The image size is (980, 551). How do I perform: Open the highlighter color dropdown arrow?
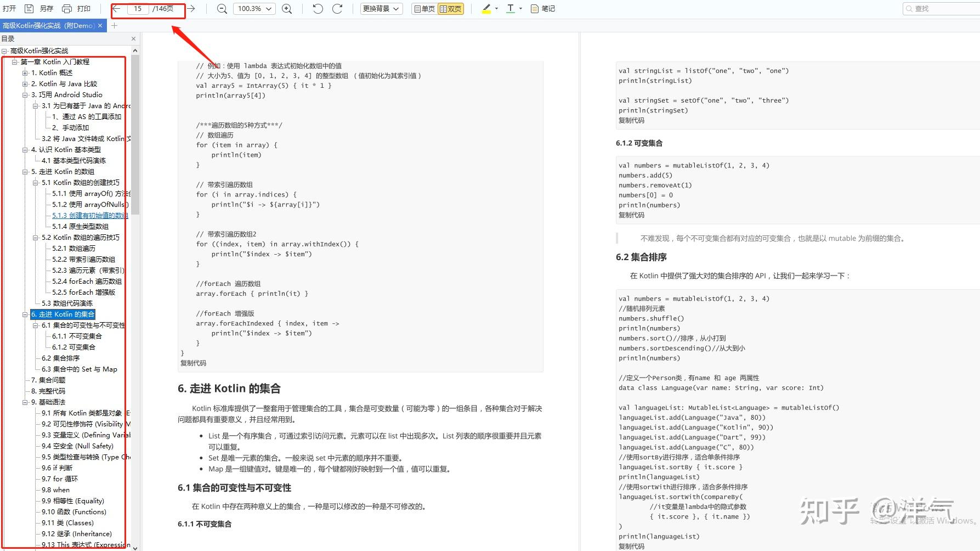(x=495, y=8)
